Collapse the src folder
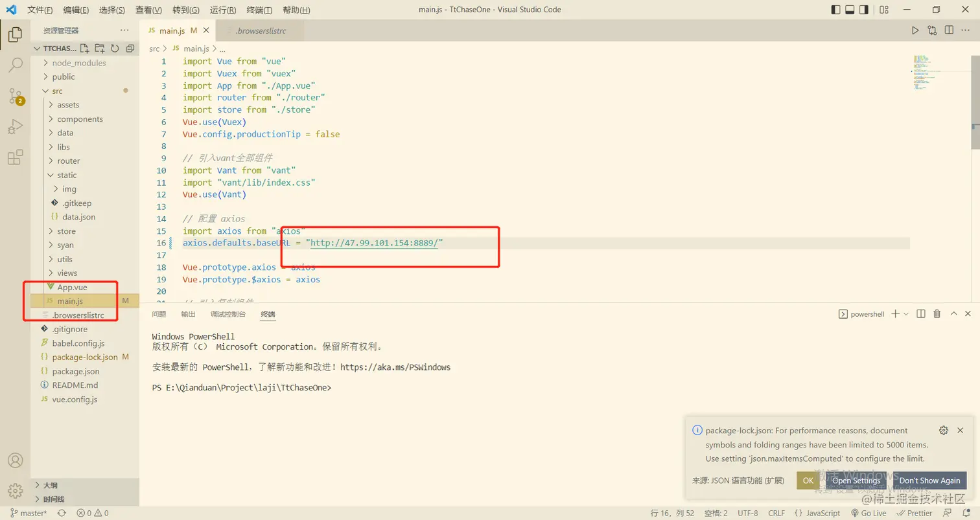The image size is (980, 520). [84, 91]
